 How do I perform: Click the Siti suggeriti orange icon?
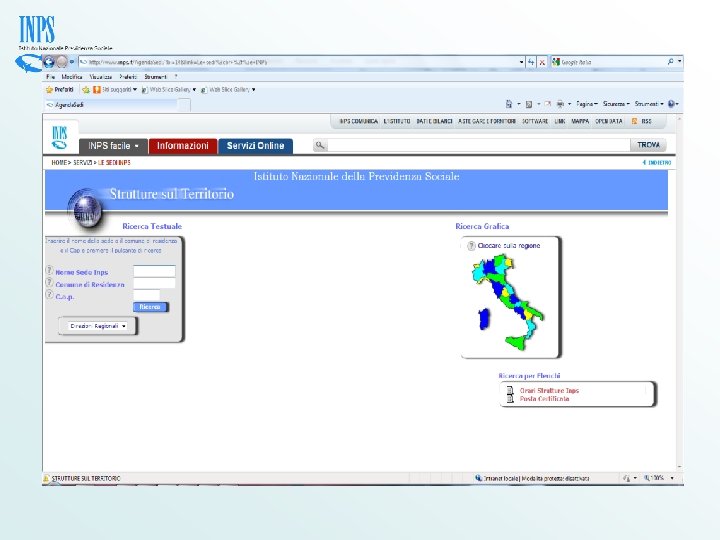(x=97, y=90)
